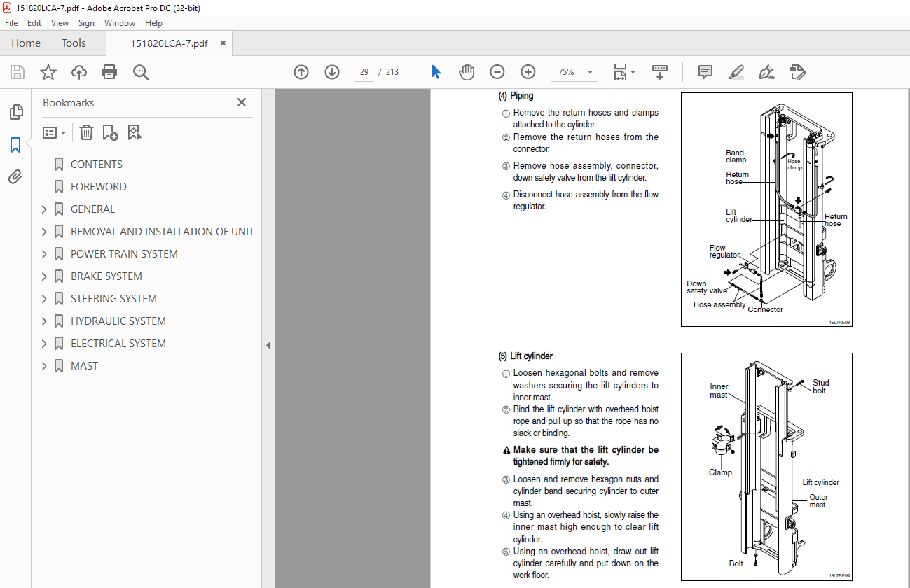The width and height of the screenshot is (910, 588).
Task: Zoom out with minus button
Action: coord(497,72)
